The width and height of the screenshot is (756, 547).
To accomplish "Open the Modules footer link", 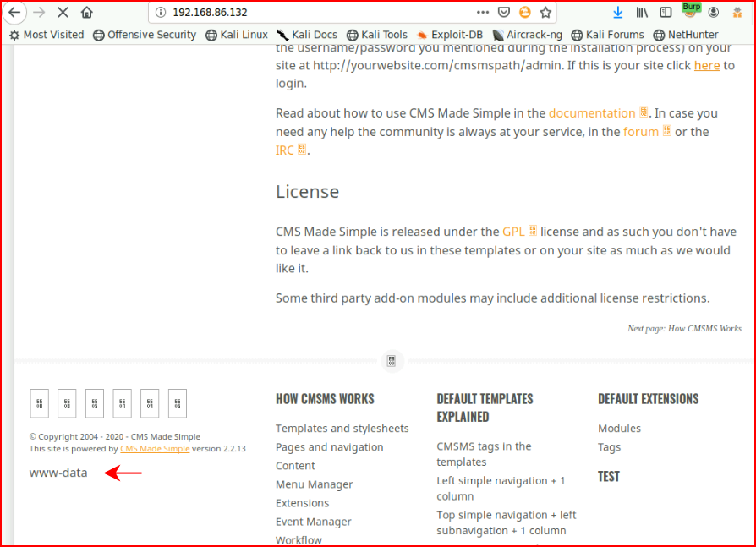I will coord(619,429).
